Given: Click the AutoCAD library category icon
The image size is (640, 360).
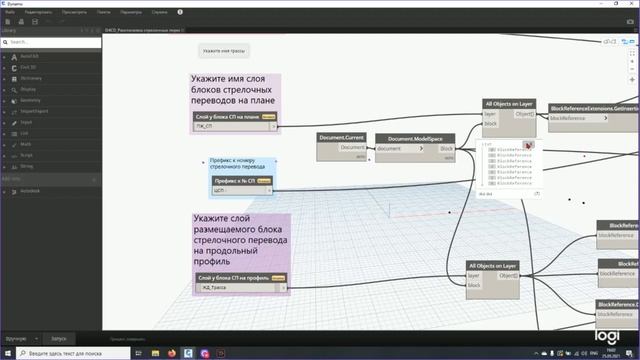Looking at the screenshot, I should click(14, 57).
